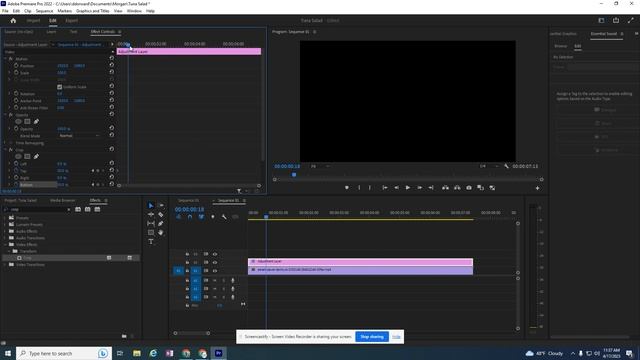The height and width of the screenshot is (360, 640).
Task: Select the Type tool
Action: [x=151, y=242]
